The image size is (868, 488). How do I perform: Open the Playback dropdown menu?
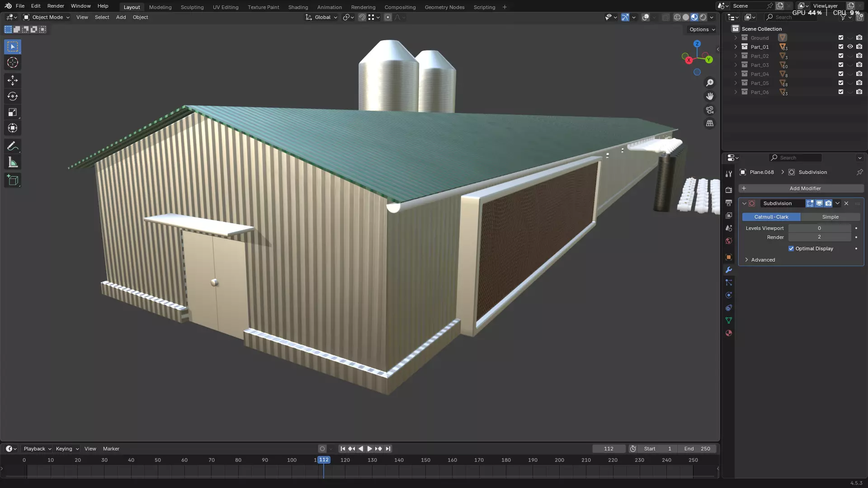pyautogui.click(x=37, y=449)
